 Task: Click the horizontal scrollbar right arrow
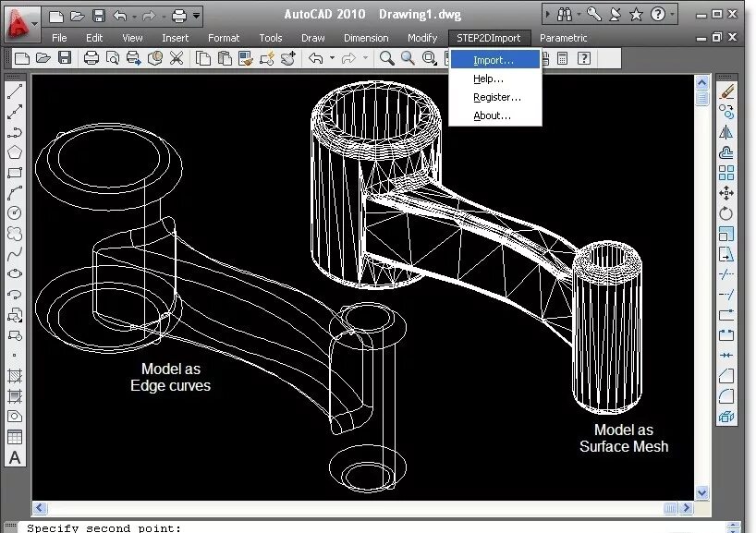point(686,507)
